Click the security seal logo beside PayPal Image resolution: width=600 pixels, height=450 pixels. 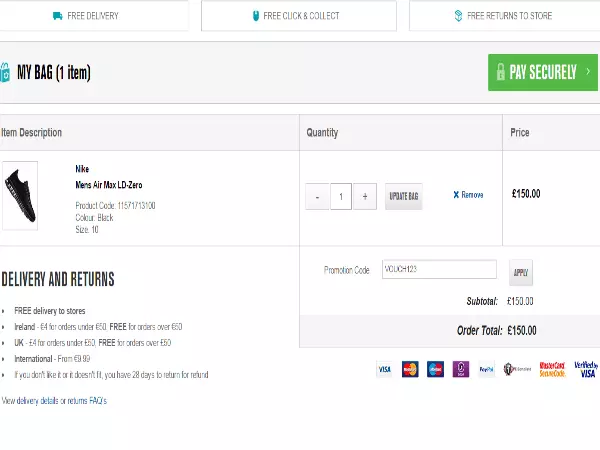click(x=517, y=369)
